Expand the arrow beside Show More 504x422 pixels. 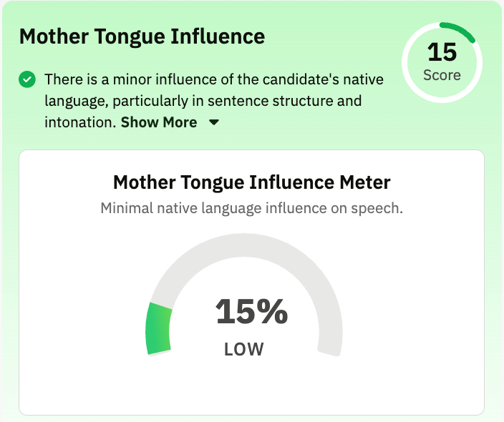[x=213, y=123]
